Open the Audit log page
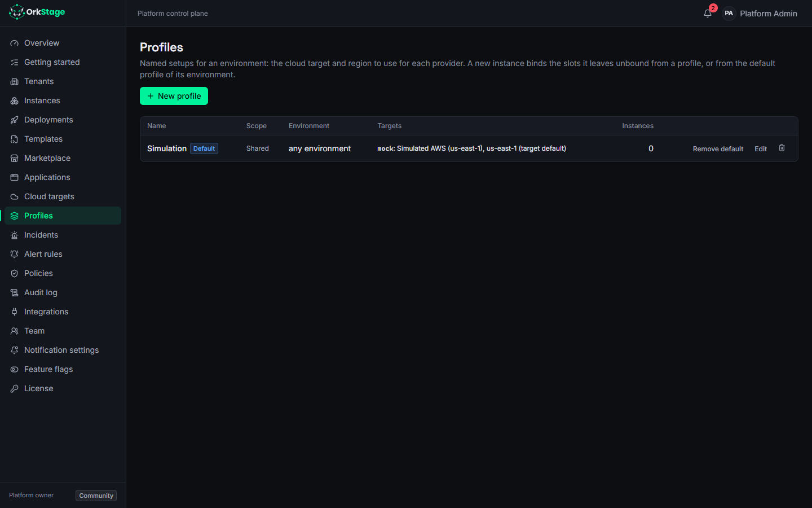The height and width of the screenshot is (508, 812). coord(63,292)
